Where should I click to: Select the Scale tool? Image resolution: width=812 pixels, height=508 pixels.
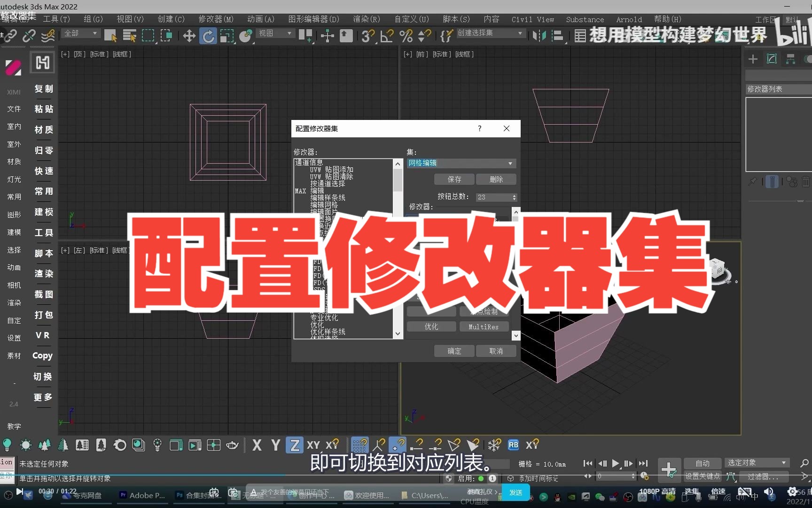[226, 36]
